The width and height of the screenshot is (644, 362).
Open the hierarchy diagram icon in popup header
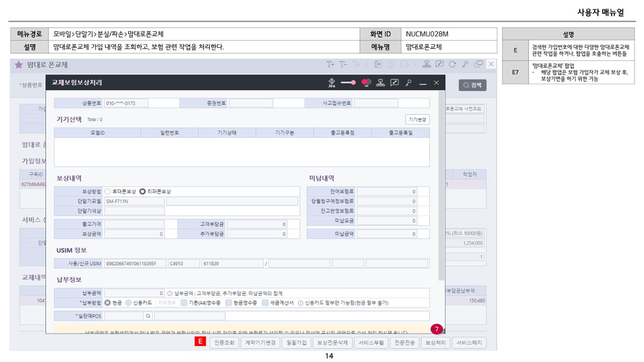(x=380, y=83)
